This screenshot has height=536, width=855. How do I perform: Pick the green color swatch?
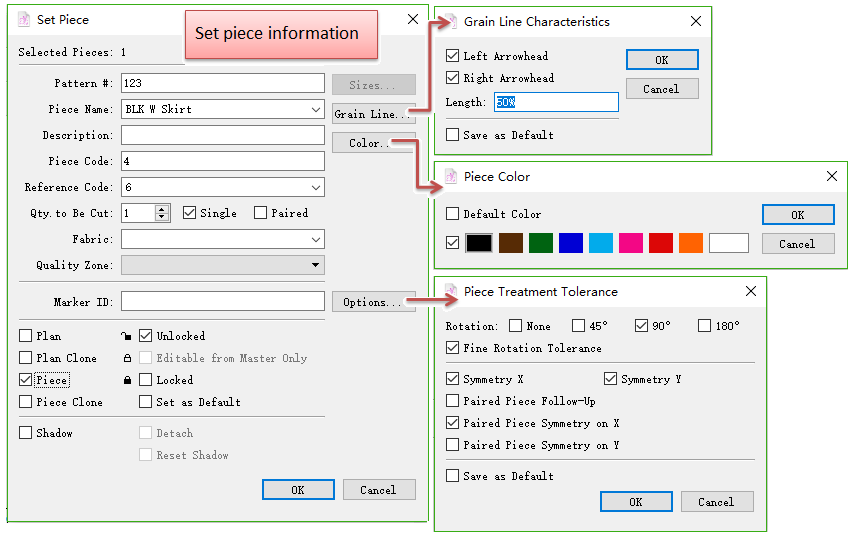tap(540, 243)
